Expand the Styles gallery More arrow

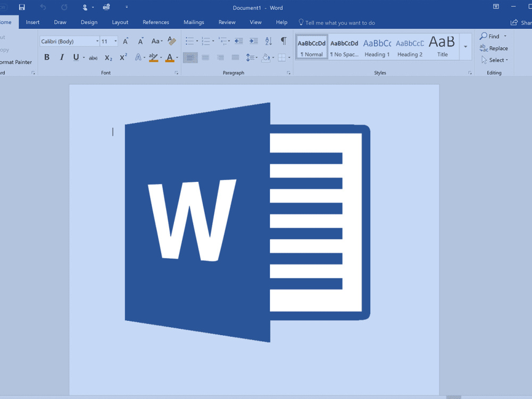click(465, 46)
